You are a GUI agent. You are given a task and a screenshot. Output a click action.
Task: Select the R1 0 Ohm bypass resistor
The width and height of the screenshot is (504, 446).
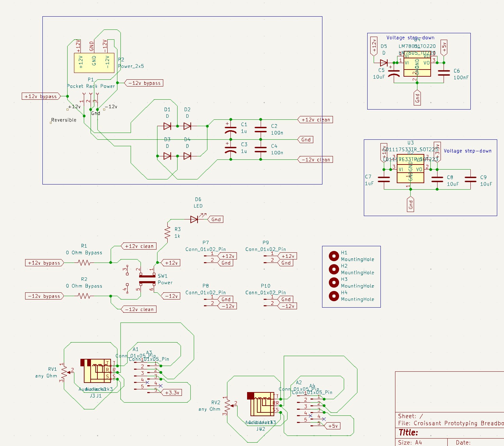click(x=84, y=263)
